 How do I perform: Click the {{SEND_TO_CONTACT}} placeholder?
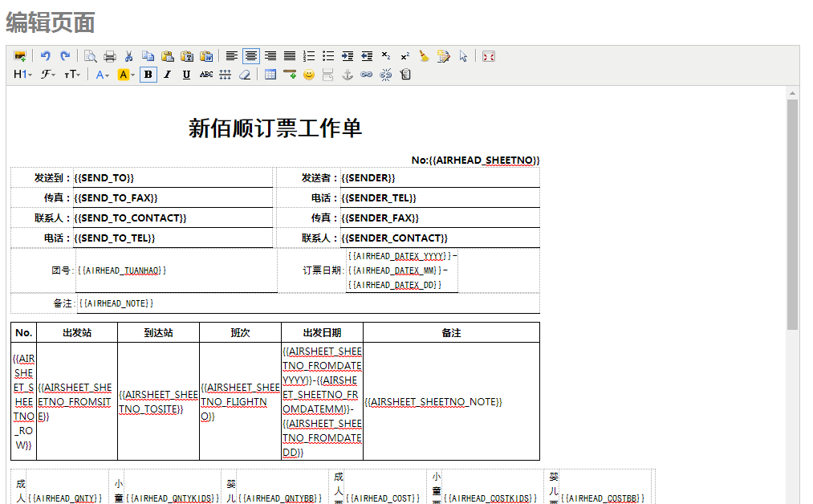pyautogui.click(x=130, y=218)
